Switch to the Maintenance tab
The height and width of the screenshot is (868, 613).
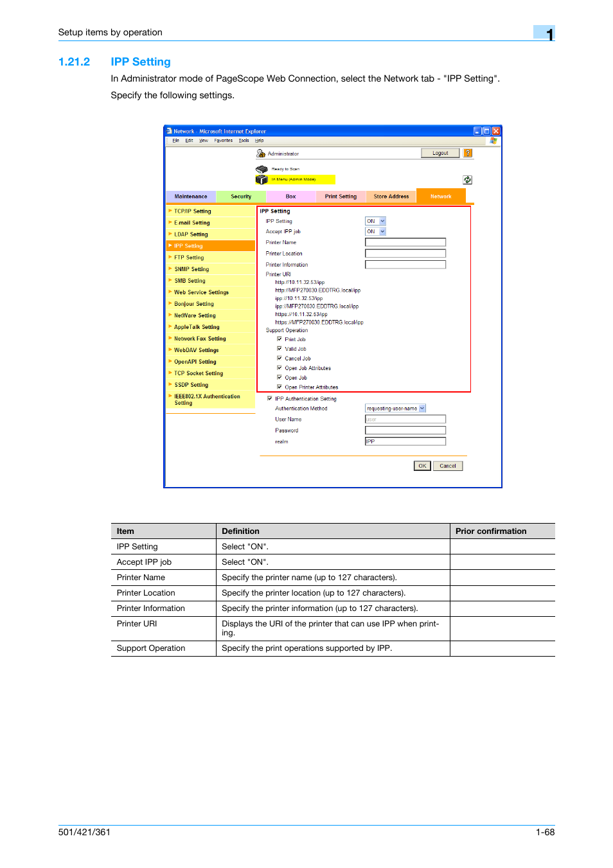pyautogui.click(x=191, y=197)
